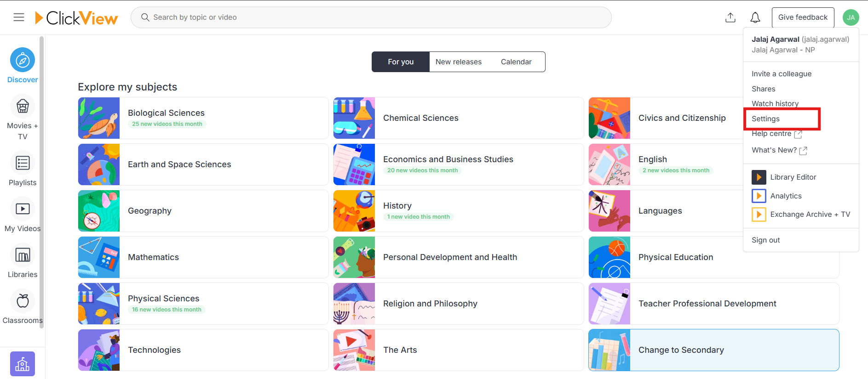Click the Change to Secondary tile
Viewport: 868px width, 379px height.
tap(714, 350)
